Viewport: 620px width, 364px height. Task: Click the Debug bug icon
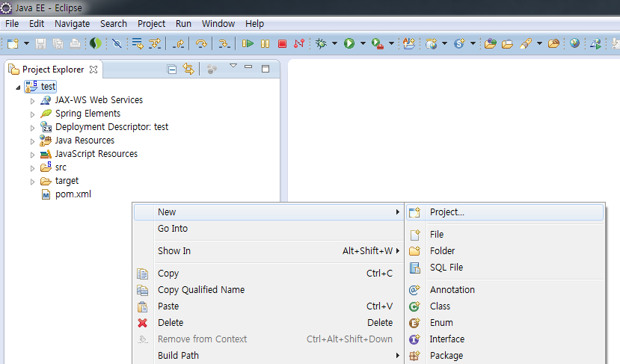[321, 43]
